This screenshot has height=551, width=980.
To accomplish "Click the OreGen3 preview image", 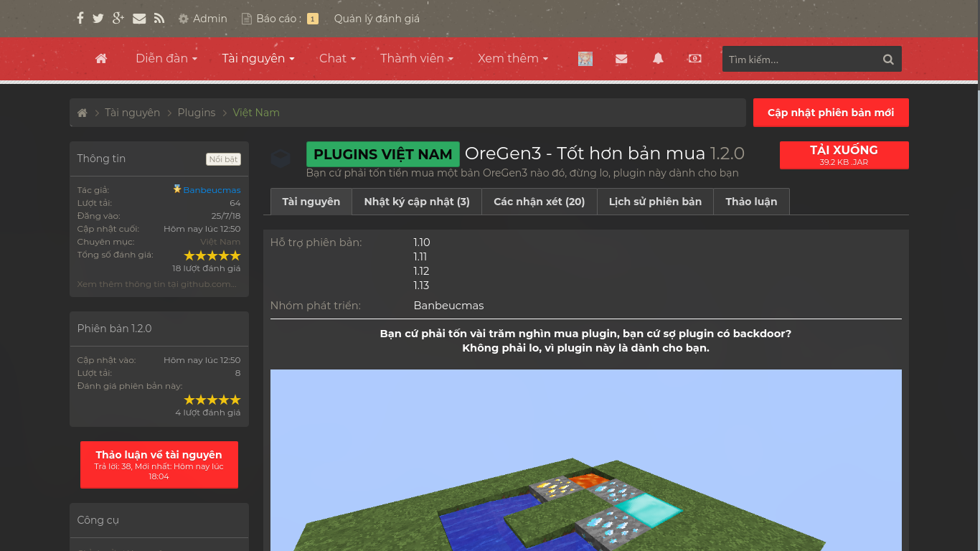I will click(586, 460).
